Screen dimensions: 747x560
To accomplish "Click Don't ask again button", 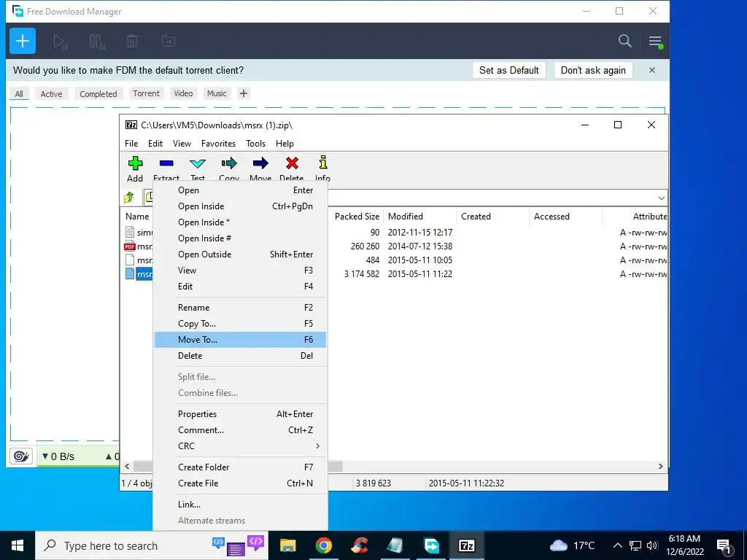I will (x=593, y=70).
